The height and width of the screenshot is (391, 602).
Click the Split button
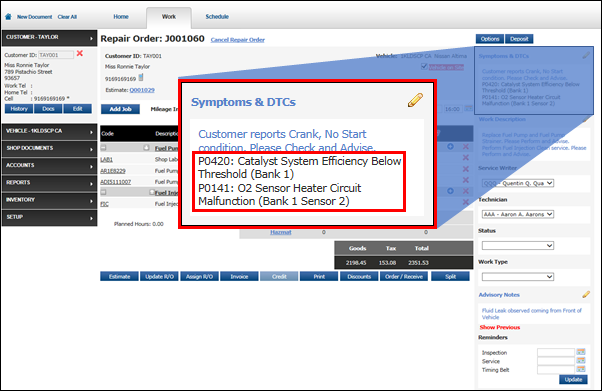pos(450,277)
